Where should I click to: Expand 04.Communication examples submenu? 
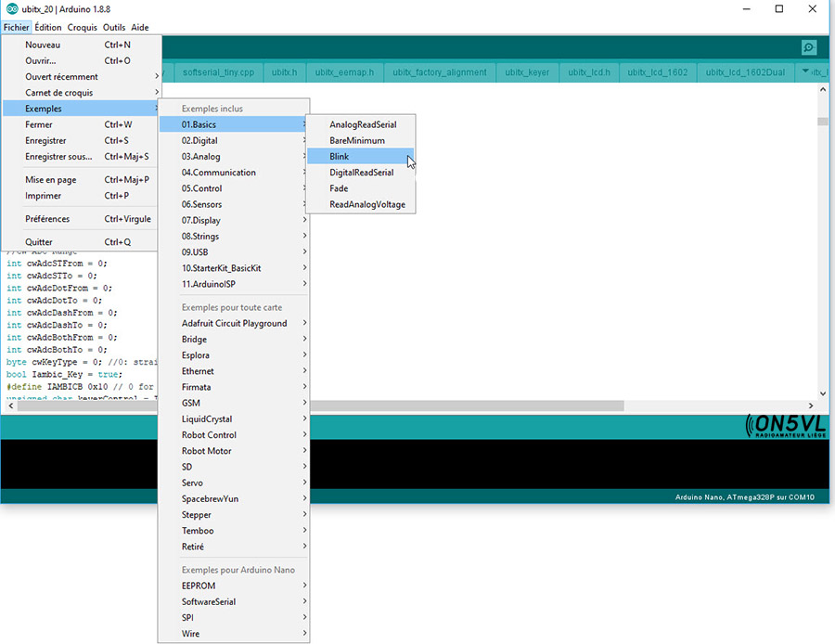(233, 173)
